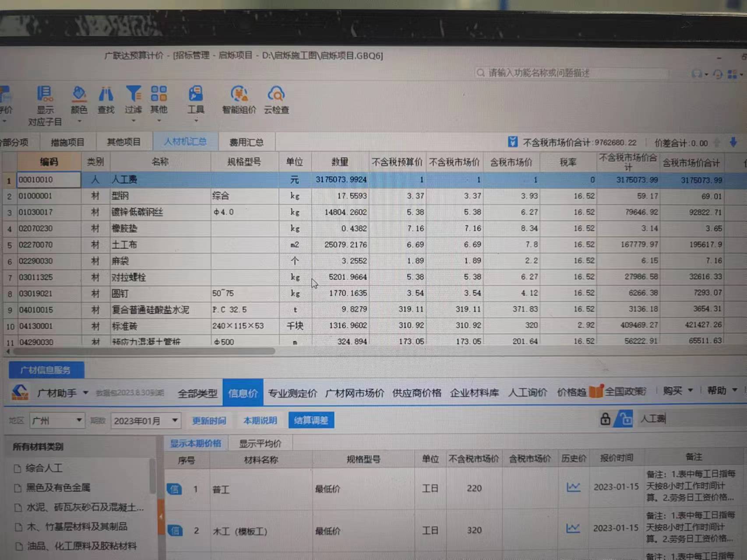Viewport: 747px width, 560px height.
Task: Select the 信息价 tab
Action: 243,393
